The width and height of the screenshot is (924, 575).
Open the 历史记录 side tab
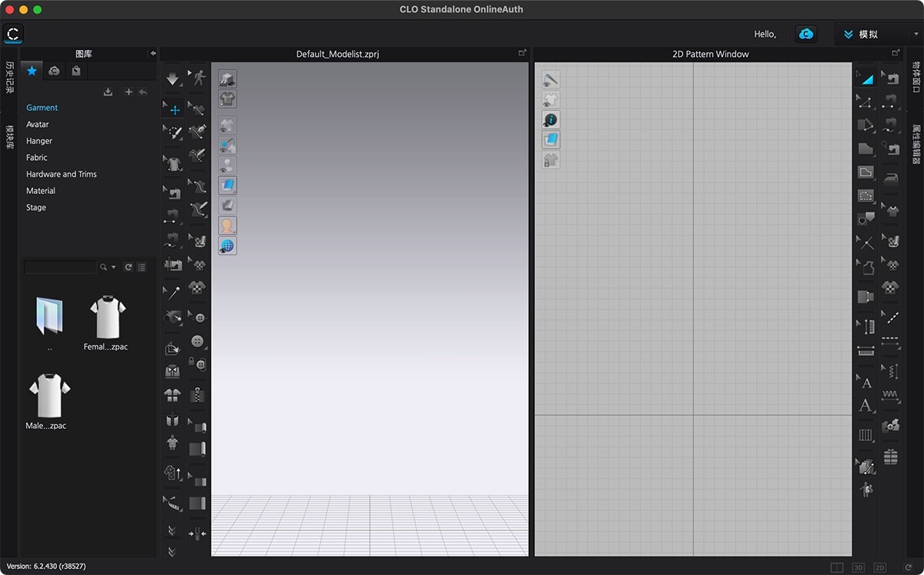pos(9,77)
